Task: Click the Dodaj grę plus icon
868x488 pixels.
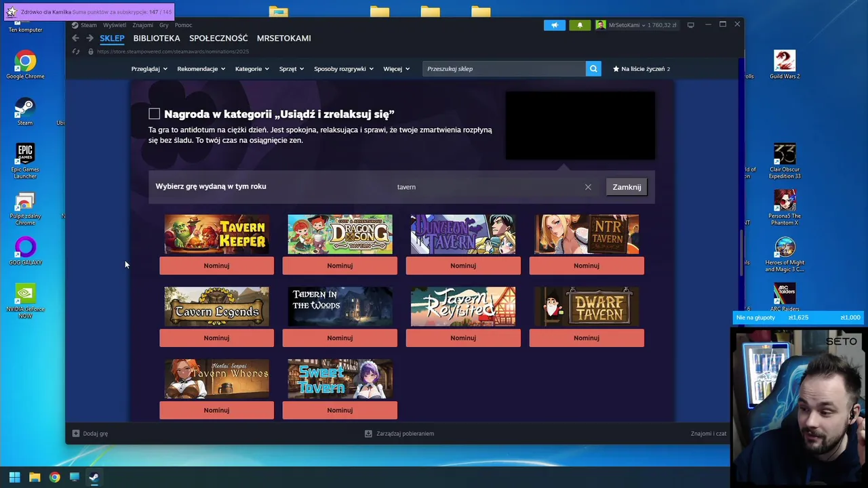Action: pos(76,433)
